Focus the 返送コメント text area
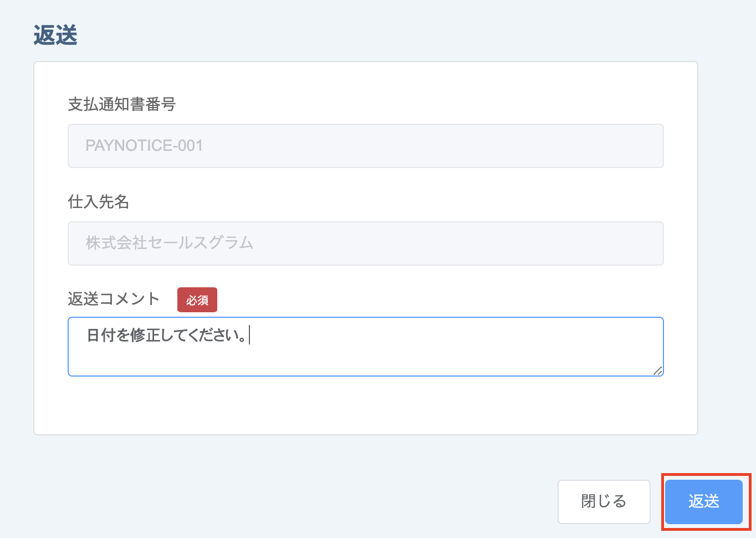This screenshot has height=538, width=756. [365, 347]
